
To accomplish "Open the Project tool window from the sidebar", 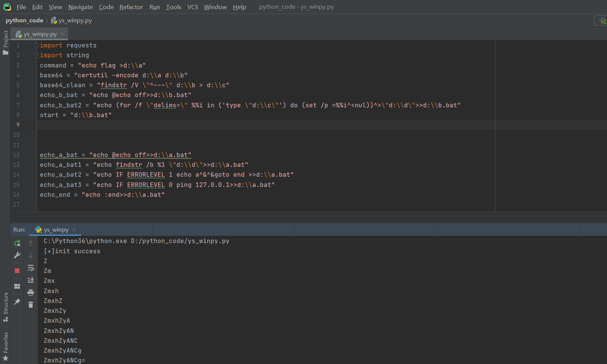I will (x=5, y=42).
